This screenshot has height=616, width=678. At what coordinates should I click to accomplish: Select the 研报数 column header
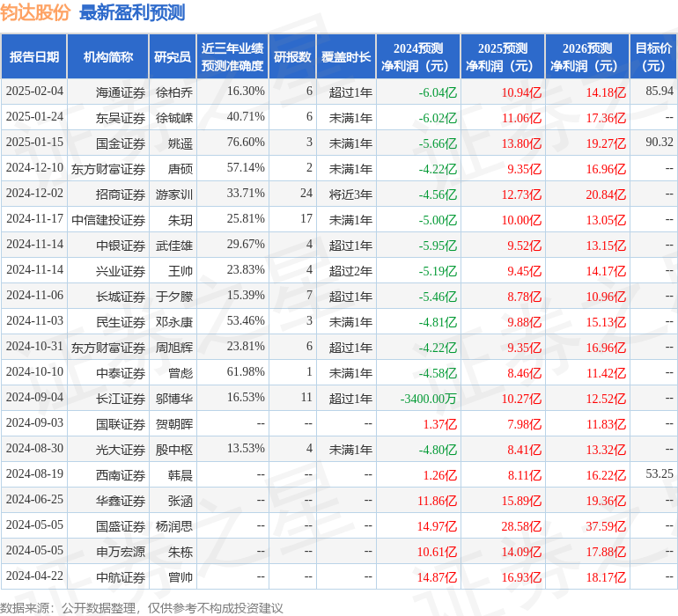coord(292,56)
